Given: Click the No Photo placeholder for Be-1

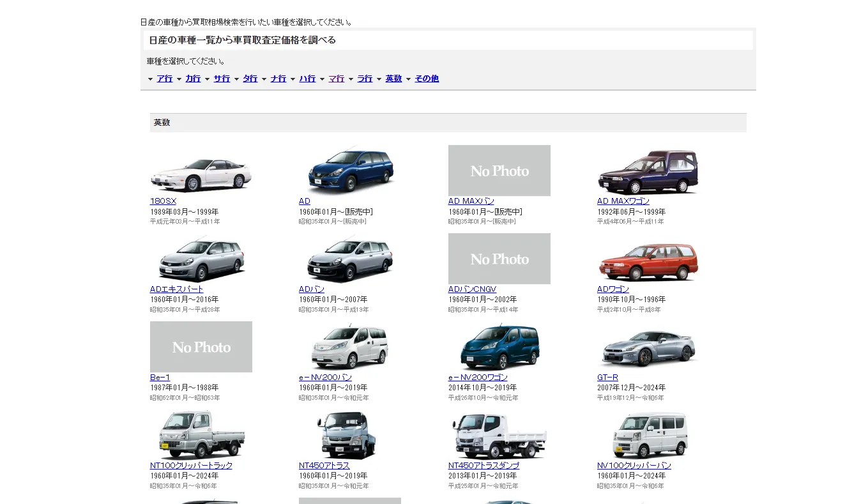Looking at the screenshot, I should pos(201,347).
